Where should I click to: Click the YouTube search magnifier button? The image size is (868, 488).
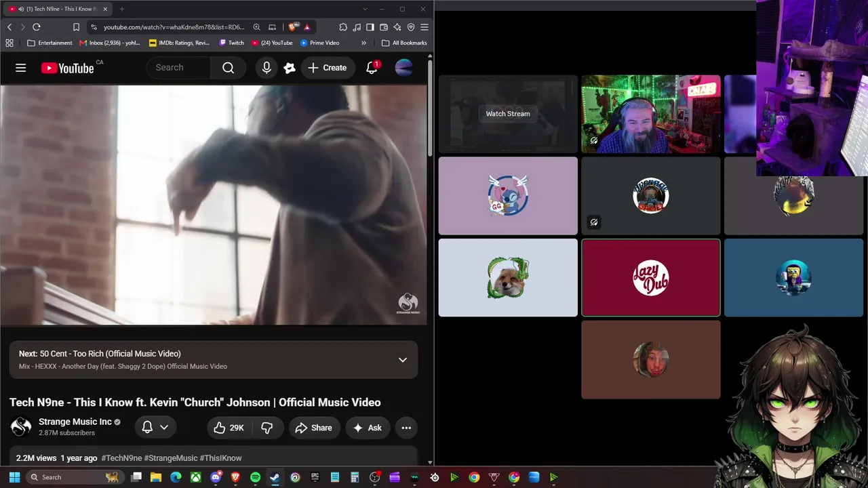[229, 68]
